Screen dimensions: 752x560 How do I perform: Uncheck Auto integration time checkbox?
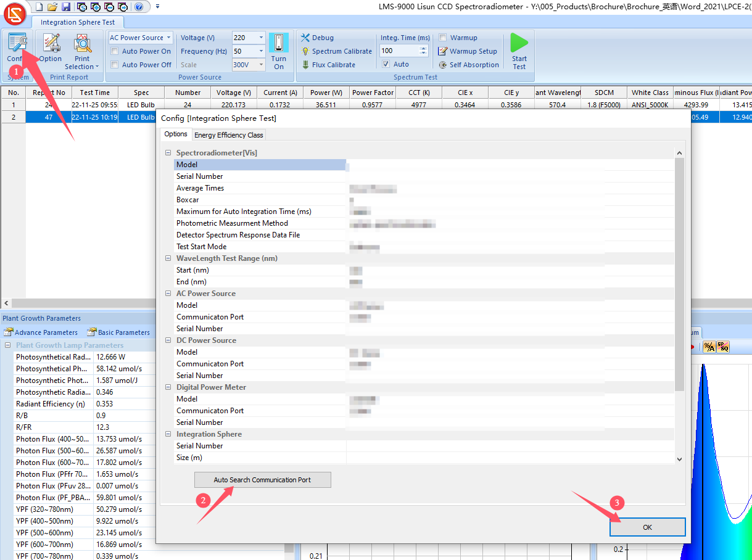(x=386, y=64)
